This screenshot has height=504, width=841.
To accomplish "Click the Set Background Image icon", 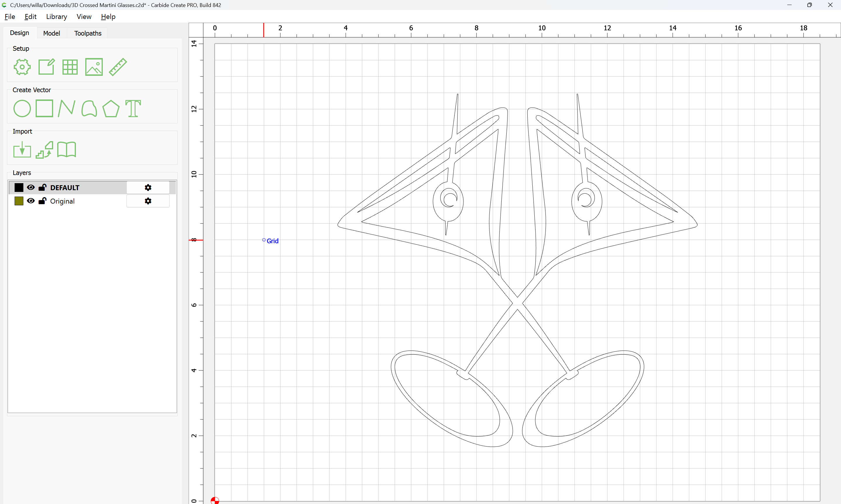I will tap(94, 67).
